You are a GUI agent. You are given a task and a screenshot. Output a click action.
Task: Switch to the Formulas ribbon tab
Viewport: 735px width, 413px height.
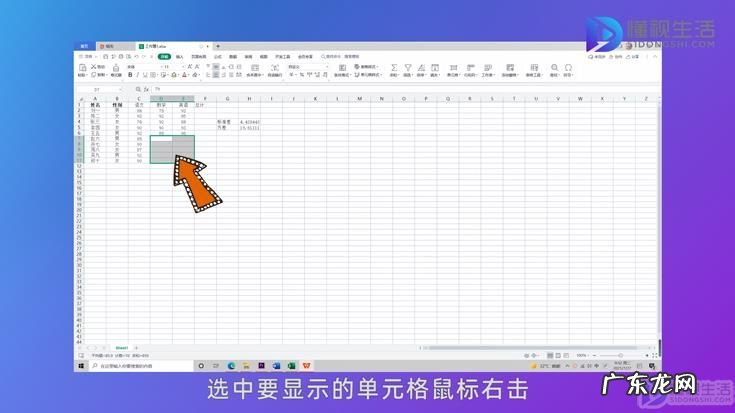[218, 57]
